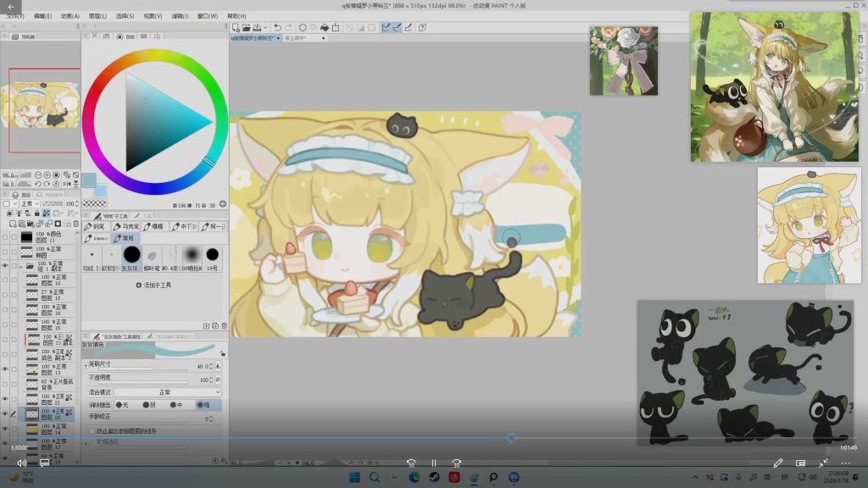Click the redo arrow icon
Viewport: 868px width, 488px height.
tap(288, 27)
